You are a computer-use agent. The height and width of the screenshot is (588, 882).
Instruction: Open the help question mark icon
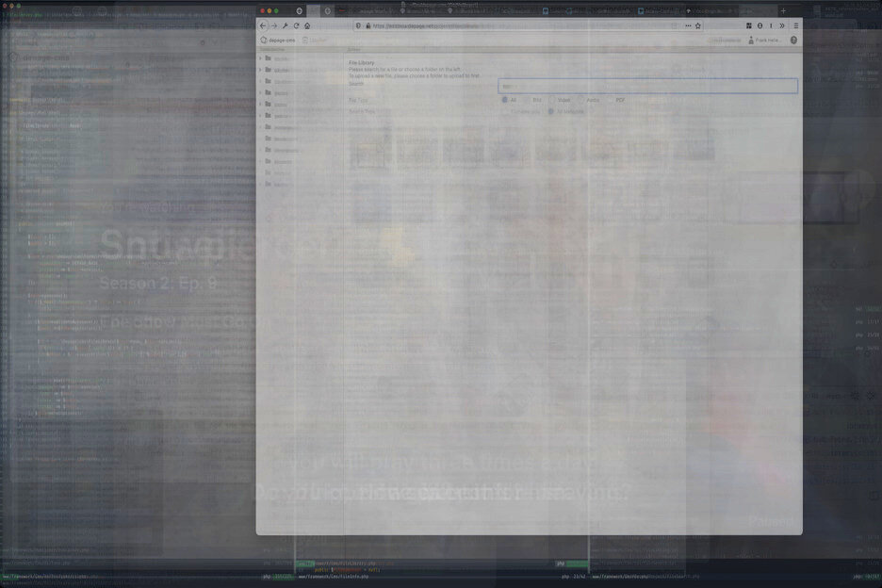(793, 40)
